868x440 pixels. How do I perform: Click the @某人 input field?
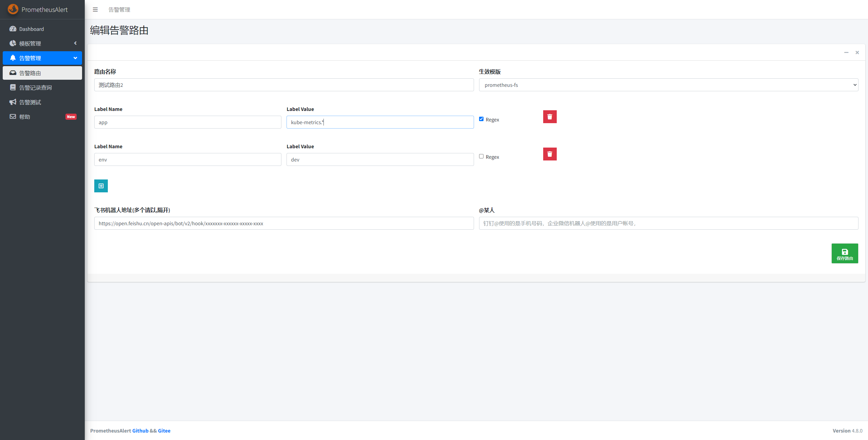(x=668, y=223)
